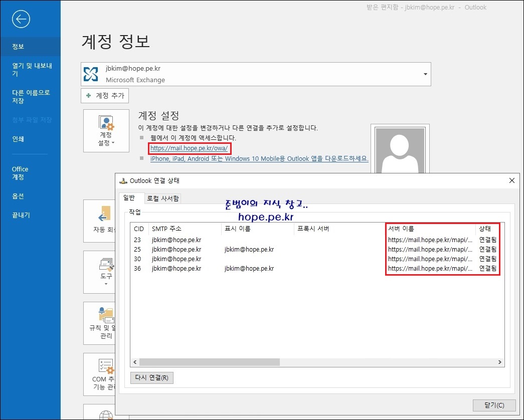Viewport: 524px width, 420px height.
Task: Click the 서버 이름 column header
Action: (x=431, y=229)
